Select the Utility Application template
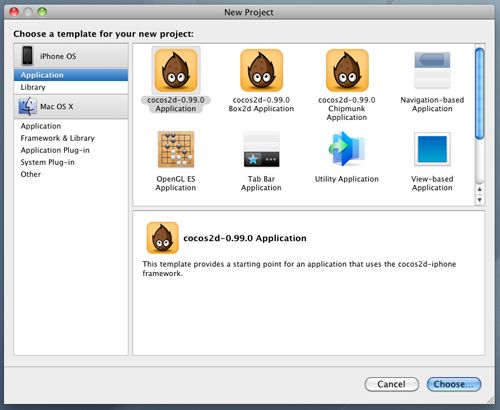The height and width of the screenshot is (410, 500). (347, 149)
